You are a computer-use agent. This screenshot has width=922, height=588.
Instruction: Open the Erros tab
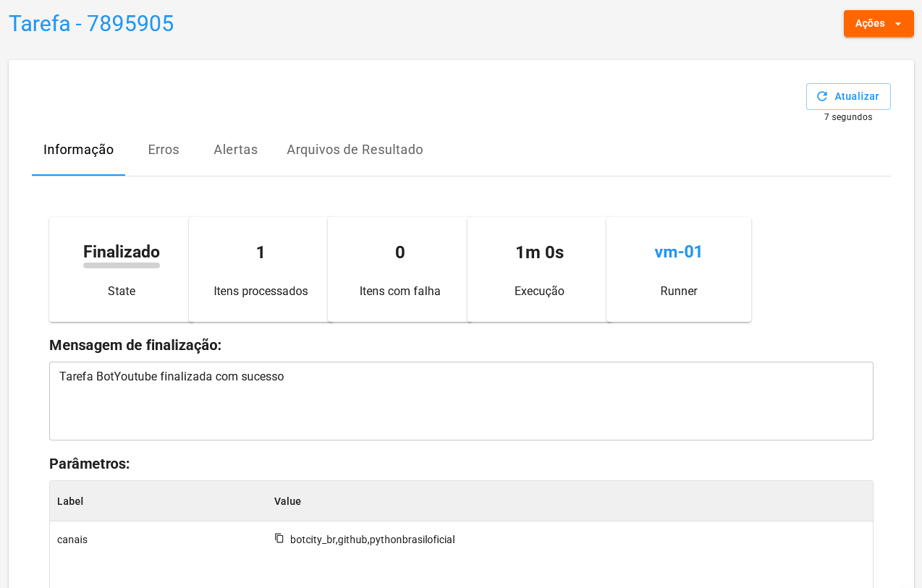(164, 150)
